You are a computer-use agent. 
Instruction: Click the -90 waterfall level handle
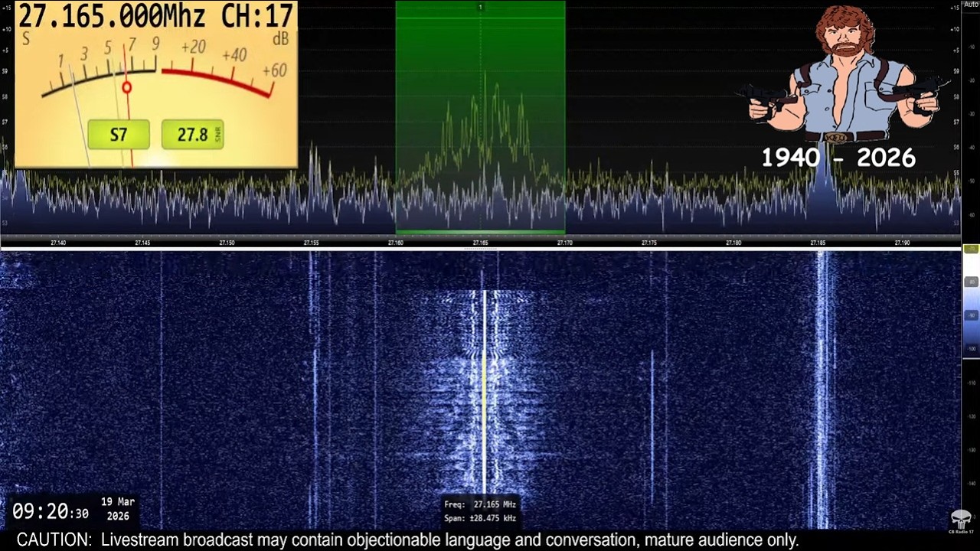point(971,315)
